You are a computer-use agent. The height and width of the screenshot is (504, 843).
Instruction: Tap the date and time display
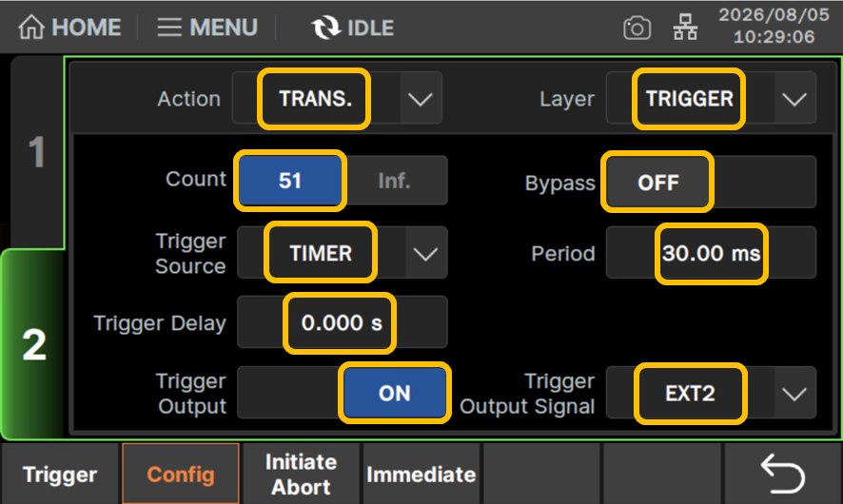click(x=774, y=26)
